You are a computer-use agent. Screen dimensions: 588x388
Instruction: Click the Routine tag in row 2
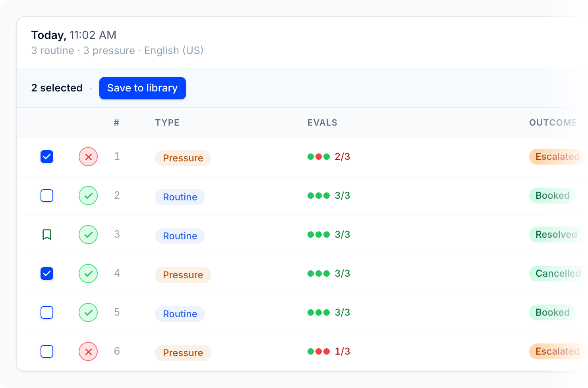click(180, 197)
